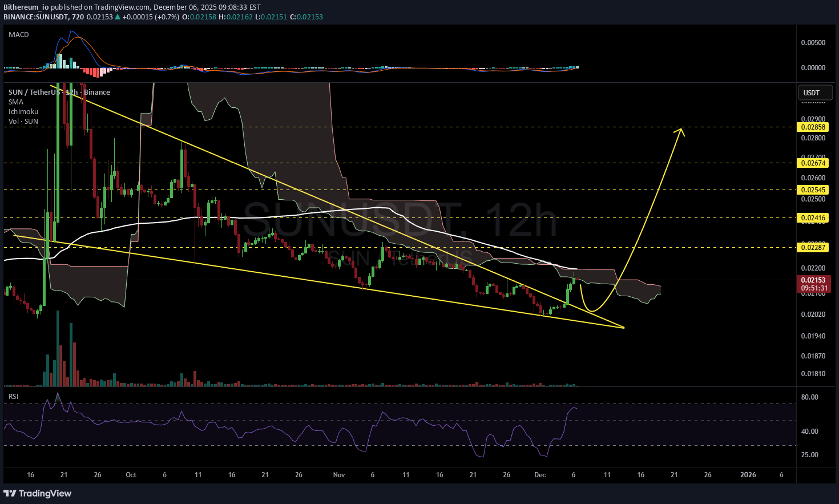This screenshot has height=504, width=839.
Task: Click the 0.02287 price level label
Action: tap(813, 247)
